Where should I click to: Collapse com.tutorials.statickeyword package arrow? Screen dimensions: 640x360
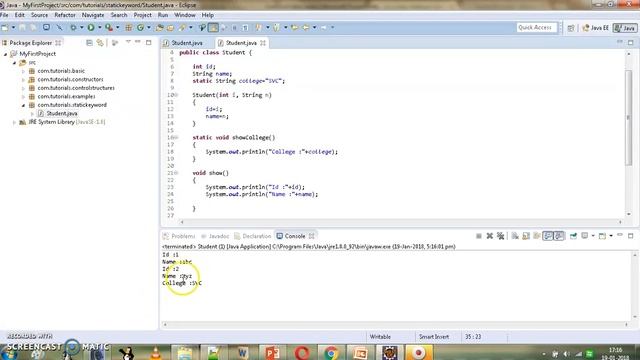(23, 105)
